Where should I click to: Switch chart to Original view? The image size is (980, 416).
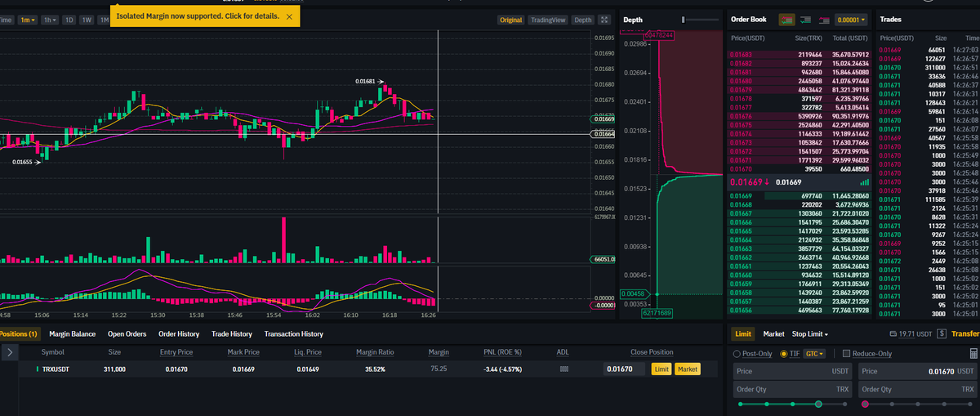(510, 20)
